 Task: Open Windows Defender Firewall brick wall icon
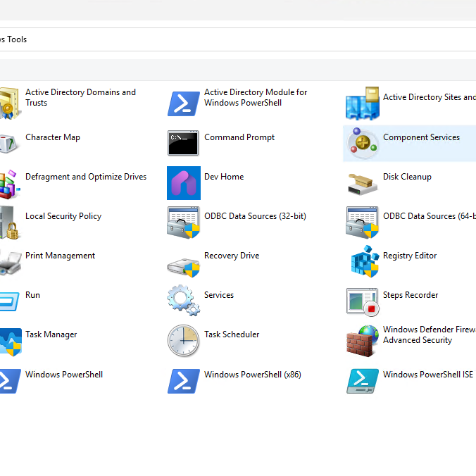363,341
